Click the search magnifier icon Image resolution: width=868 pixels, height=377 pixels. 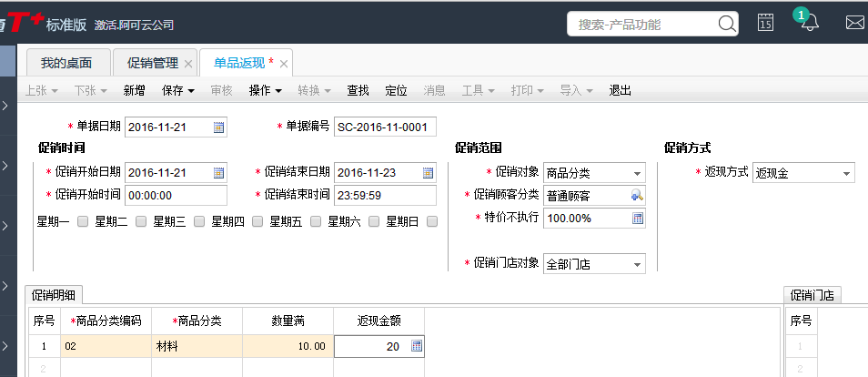(726, 25)
